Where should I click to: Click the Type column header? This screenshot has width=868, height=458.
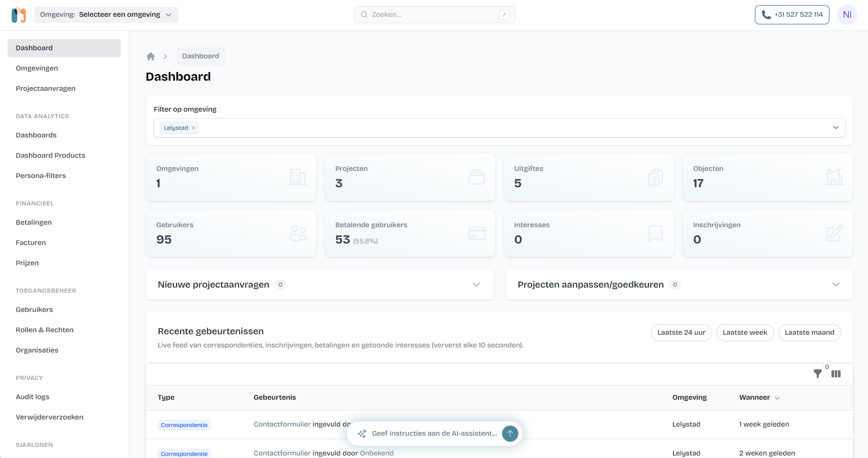coord(166,398)
